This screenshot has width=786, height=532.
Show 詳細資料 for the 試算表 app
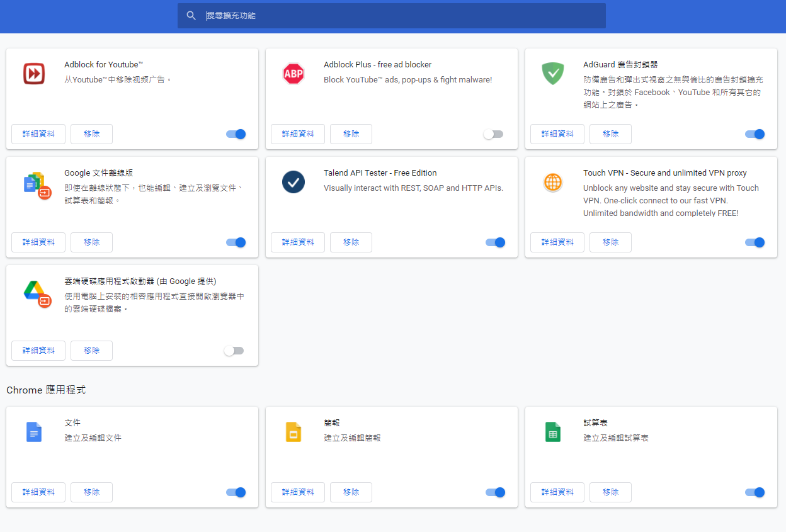557,492
